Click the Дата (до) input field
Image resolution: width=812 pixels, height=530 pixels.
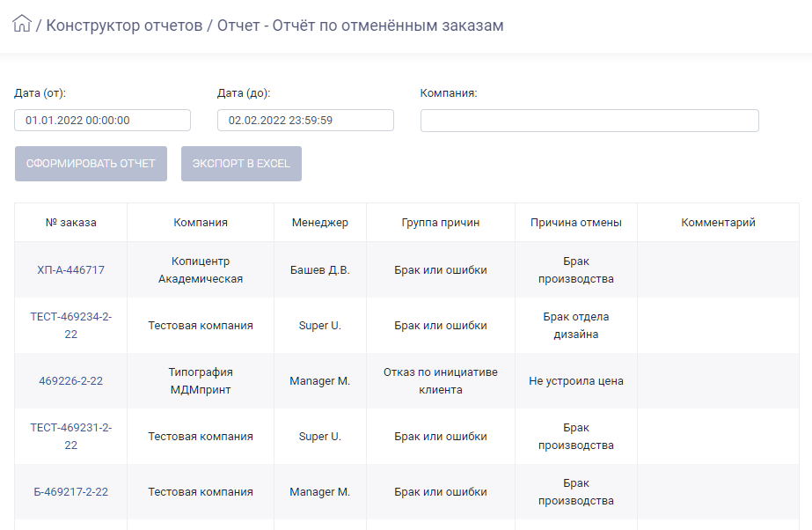pos(305,121)
